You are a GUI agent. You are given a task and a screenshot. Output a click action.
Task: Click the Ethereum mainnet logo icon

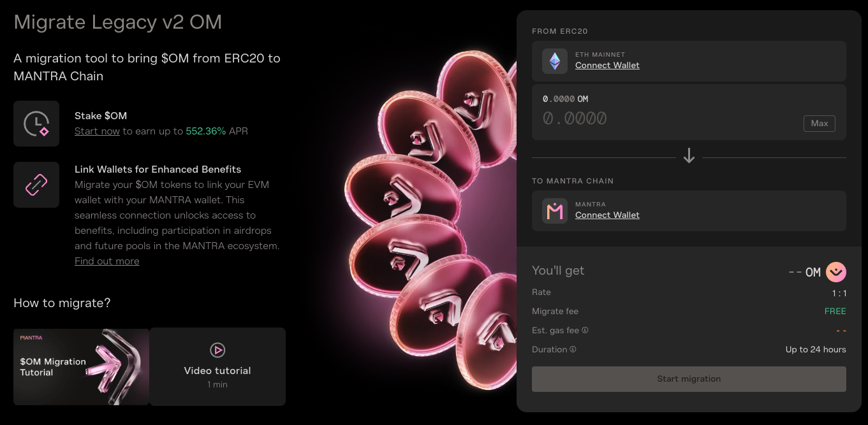[554, 61]
